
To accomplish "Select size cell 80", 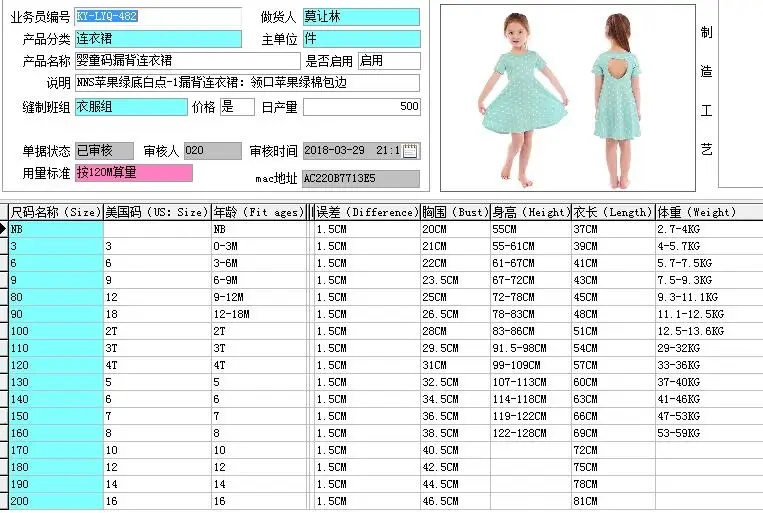I will 56,297.
